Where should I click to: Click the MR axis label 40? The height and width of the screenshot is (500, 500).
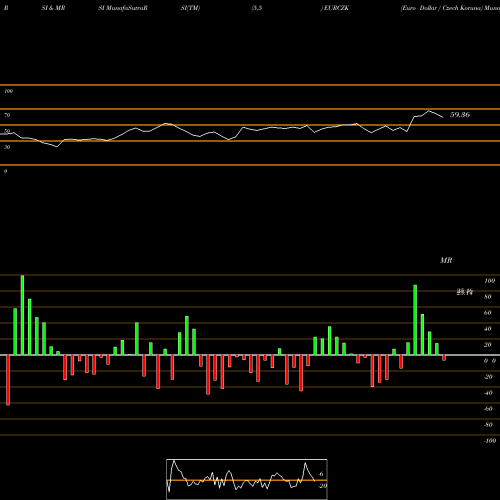pos(488,329)
